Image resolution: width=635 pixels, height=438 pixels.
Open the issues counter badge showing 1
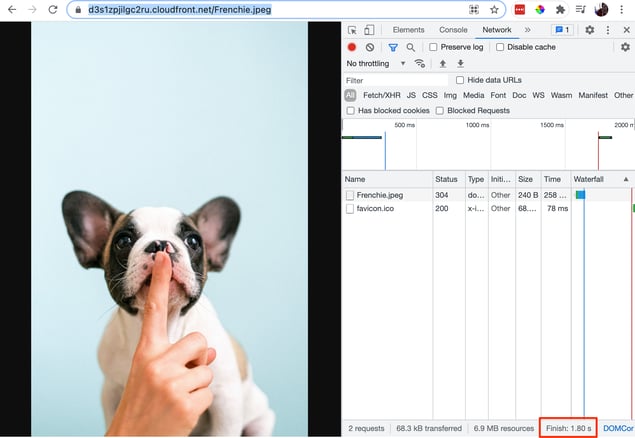point(562,30)
